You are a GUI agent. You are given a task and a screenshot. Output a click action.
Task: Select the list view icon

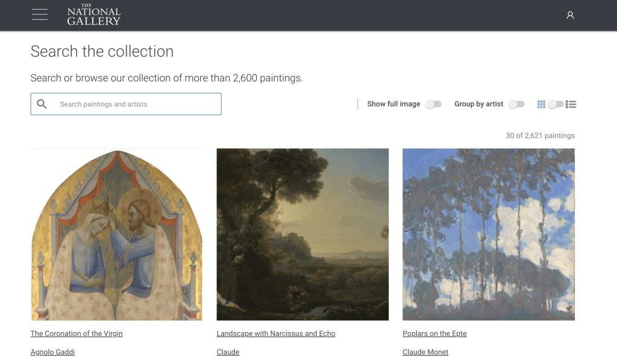571,104
